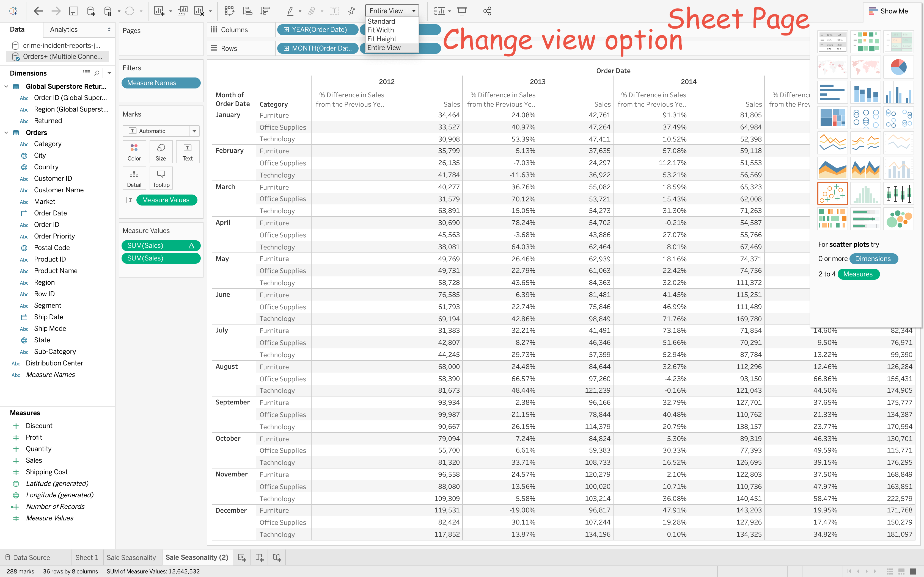Screen dimensions: 924x577
Task: Open the Color marks card
Action: [x=134, y=151]
